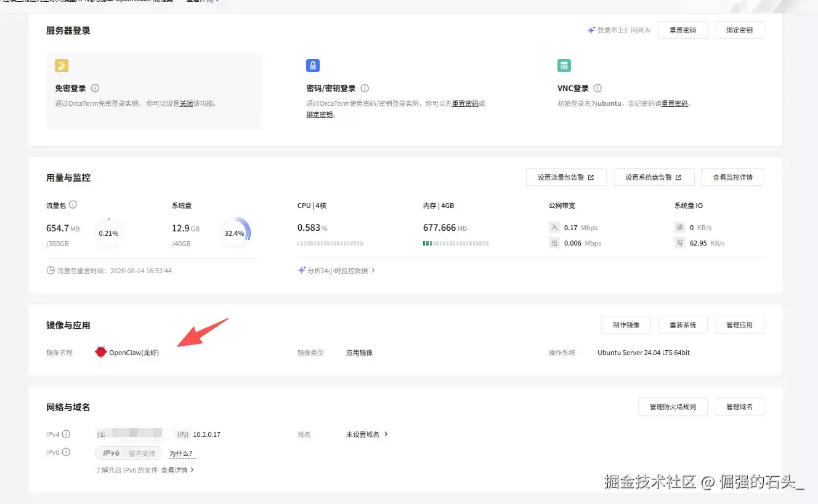Click the 绑定密钥 button
The image size is (818, 504).
[x=739, y=30]
